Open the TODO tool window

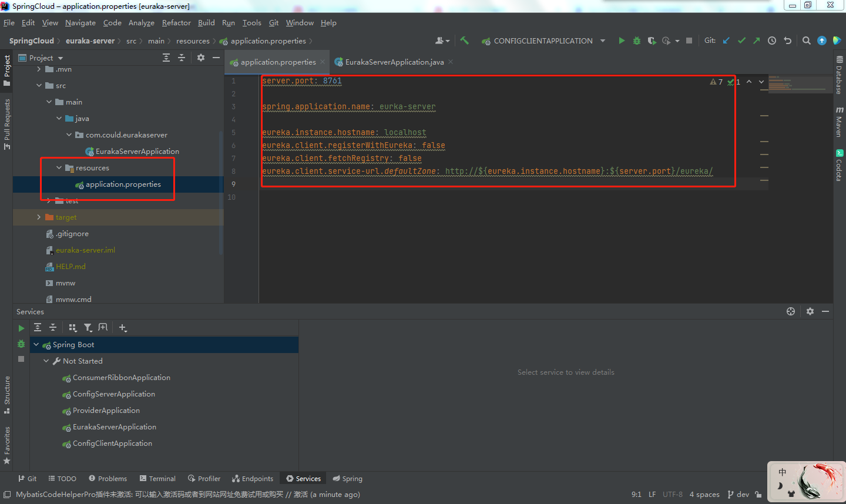click(x=62, y=479)
